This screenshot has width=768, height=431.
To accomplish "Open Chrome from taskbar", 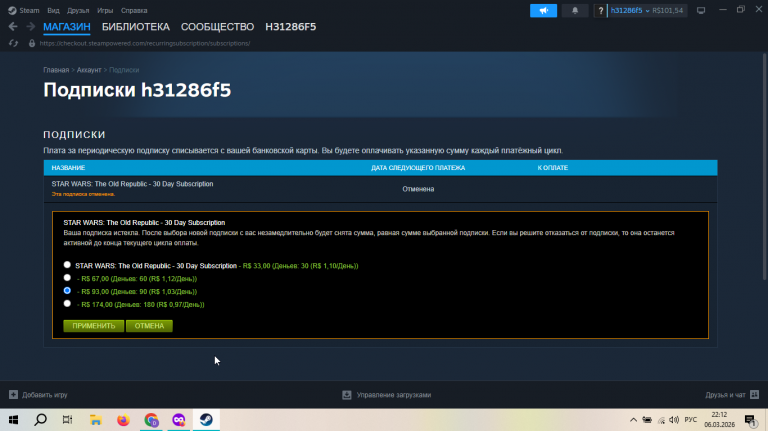I will pyautogui.click(x=151, y=420).
